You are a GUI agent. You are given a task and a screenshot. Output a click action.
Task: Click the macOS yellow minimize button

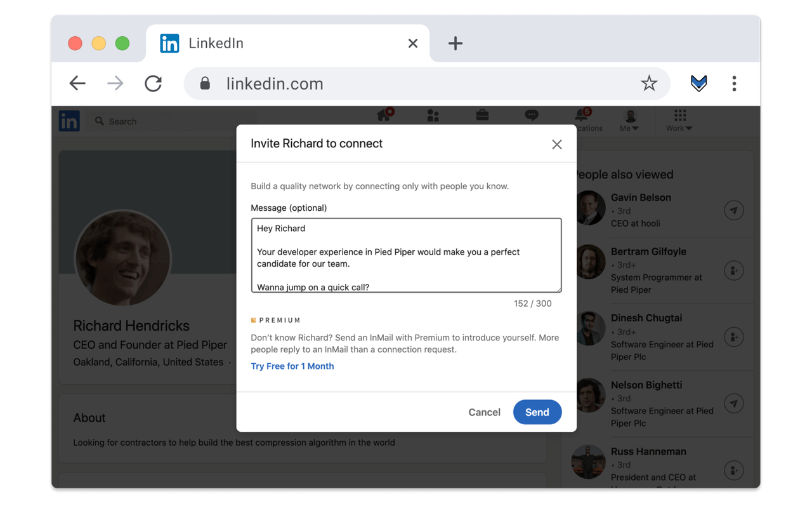tap(98, 43)
